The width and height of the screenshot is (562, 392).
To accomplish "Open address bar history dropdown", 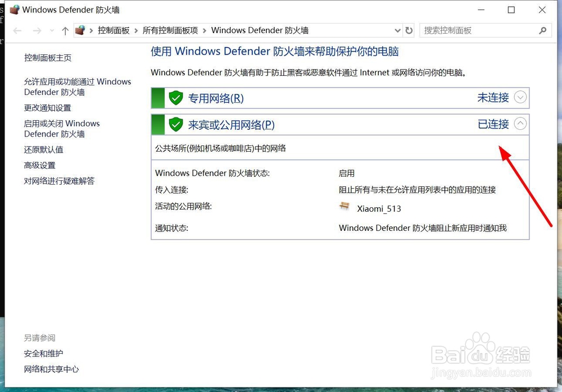I will click(x=397, y=31).
